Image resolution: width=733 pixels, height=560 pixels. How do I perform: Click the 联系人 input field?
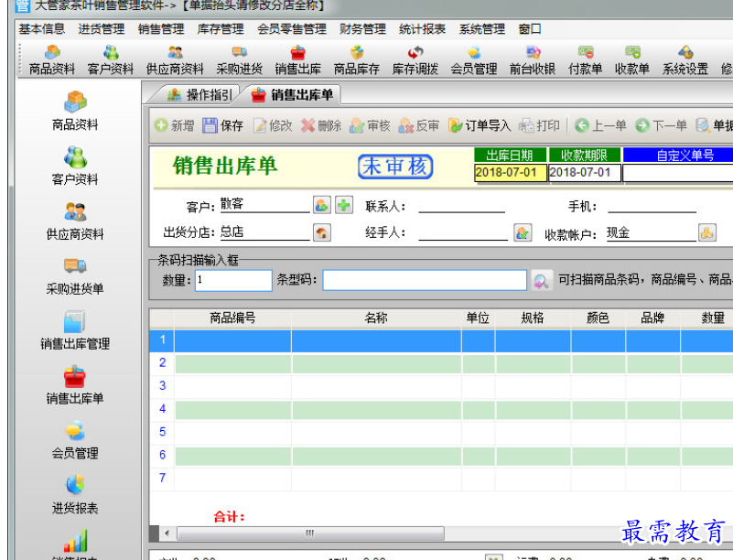click(x=462, y=205)
